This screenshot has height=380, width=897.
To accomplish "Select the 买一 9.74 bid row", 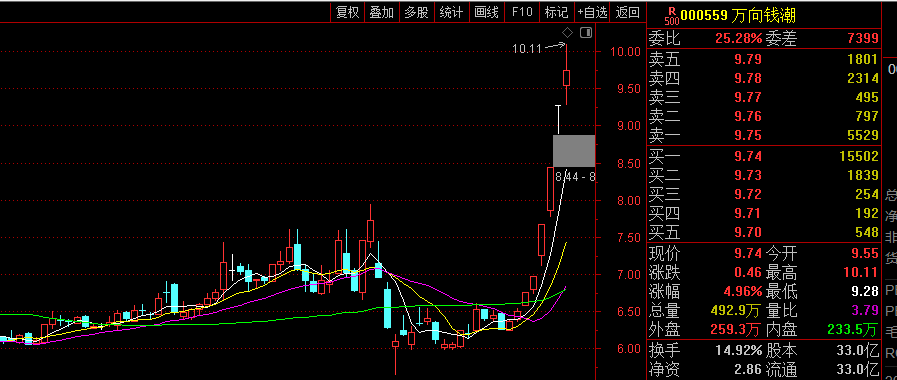I will pos(763,156).
